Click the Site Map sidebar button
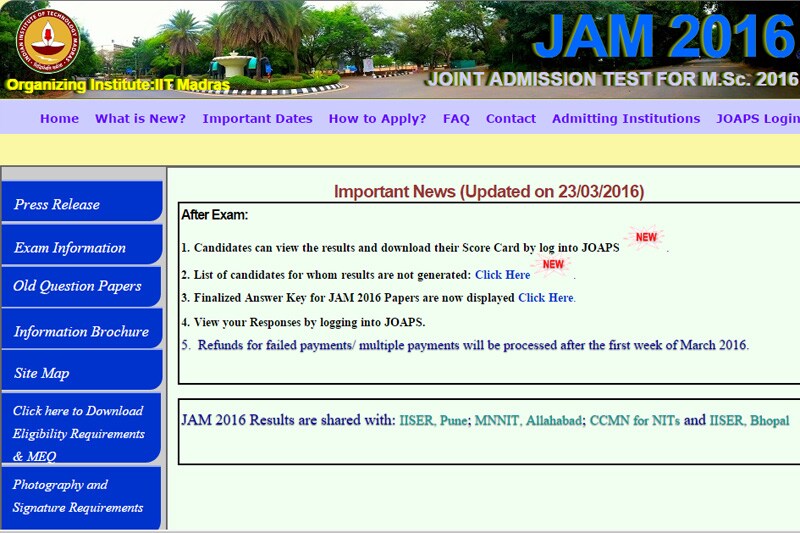800x533 pixels. click(x=81, y=372)
